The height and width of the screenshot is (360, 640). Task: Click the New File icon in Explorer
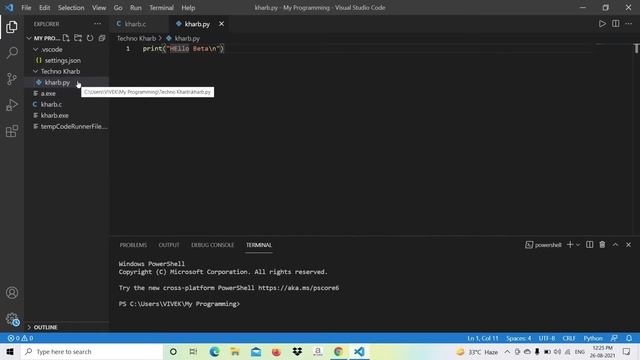(x=66, y=38)
